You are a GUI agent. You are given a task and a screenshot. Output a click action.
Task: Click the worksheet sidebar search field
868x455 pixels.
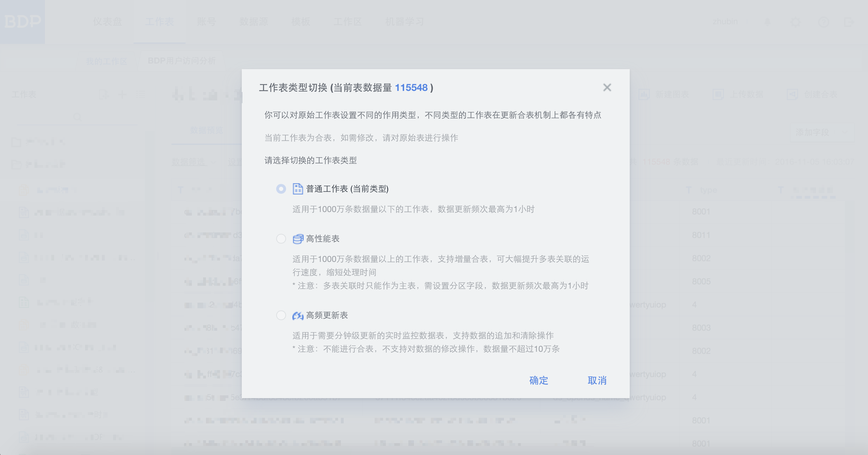pyautogui.click(x=77, y=117)
